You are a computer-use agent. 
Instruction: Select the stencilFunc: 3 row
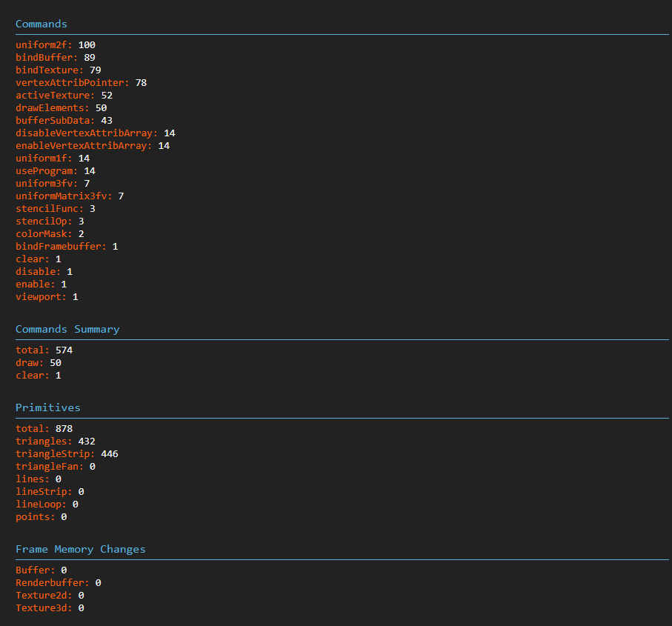click(56, 209)
